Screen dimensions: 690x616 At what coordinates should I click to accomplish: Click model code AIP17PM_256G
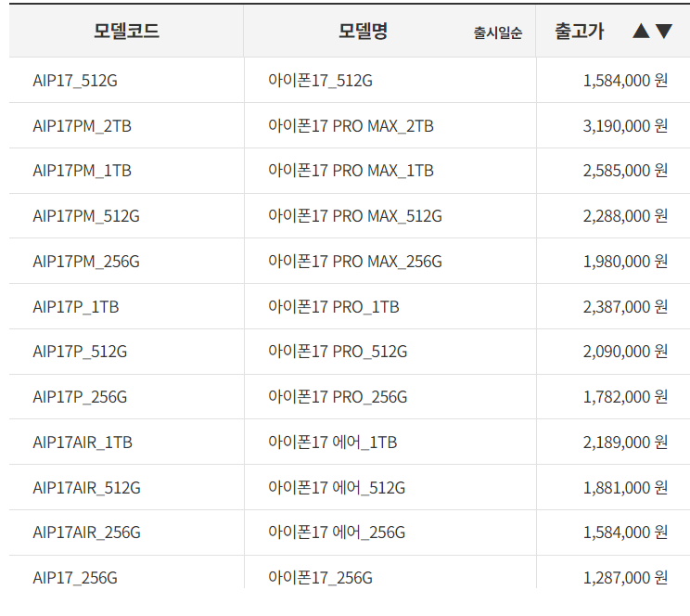(86, 262)
